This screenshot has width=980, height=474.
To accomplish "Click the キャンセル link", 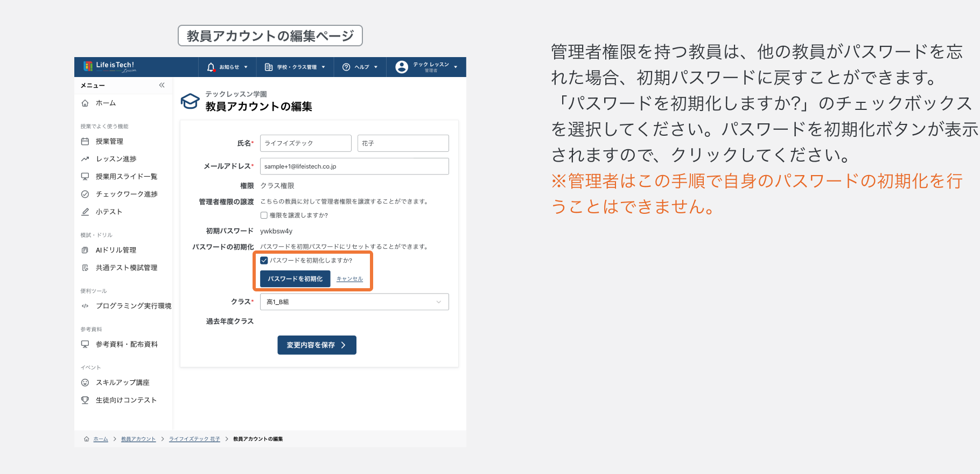I will point(349,279).
